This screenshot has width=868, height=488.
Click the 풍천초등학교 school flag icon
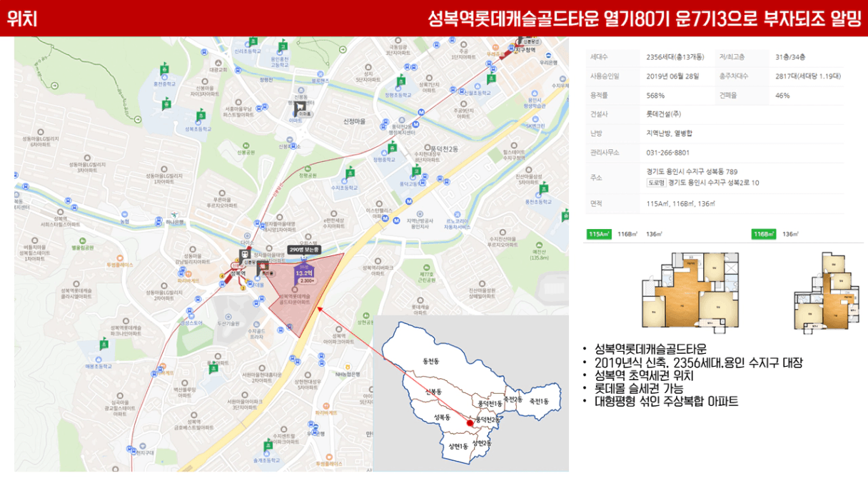pos(544,188)
